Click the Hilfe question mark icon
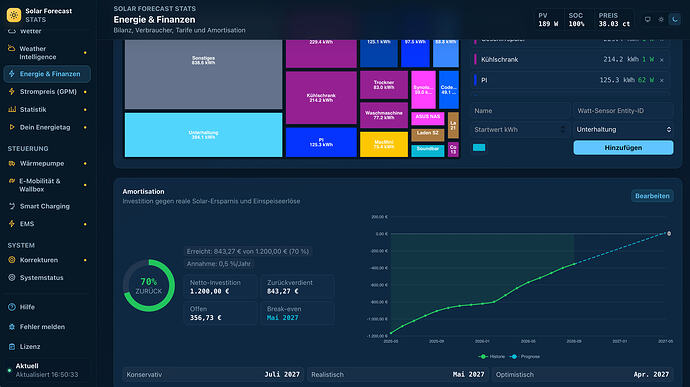Viewport: 690px width, 387px height. tap(12, 307)
